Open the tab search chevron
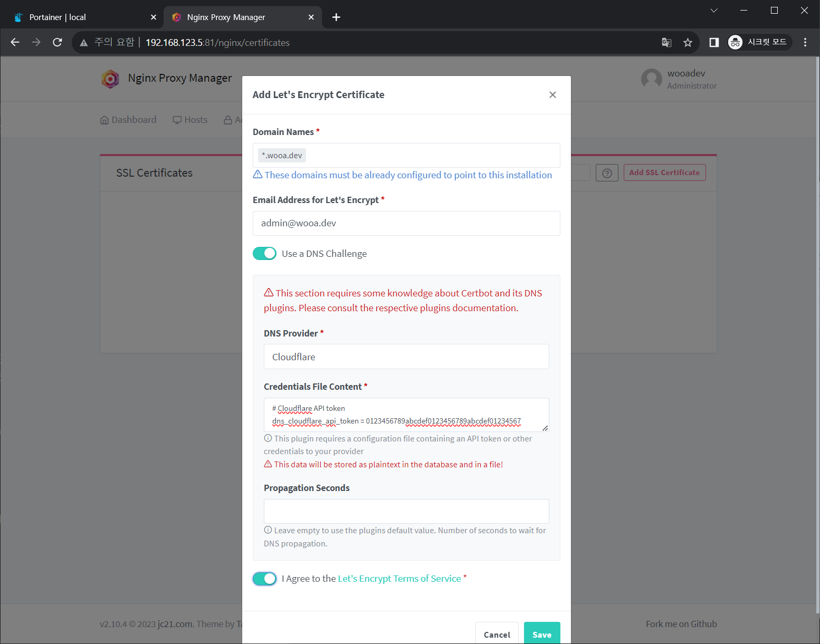Viewport: 820px width, 644px height. tap(714, 11)
